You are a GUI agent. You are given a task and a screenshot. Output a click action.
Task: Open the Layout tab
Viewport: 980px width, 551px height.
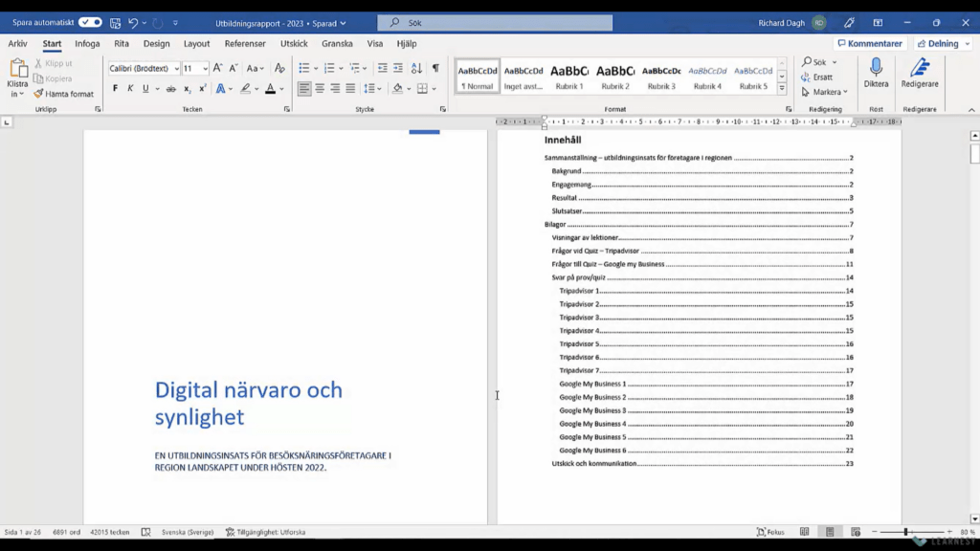point(197,44)
